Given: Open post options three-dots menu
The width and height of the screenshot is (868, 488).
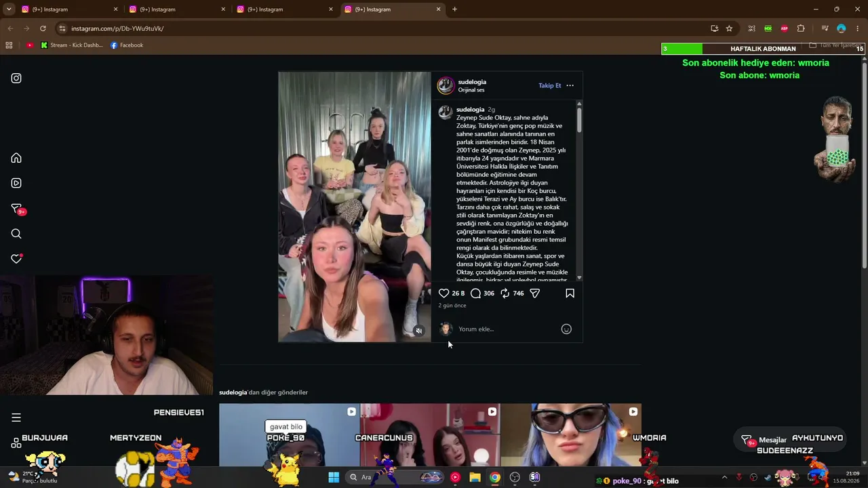Looking at the screenshot, I should [x=570, y=85].
